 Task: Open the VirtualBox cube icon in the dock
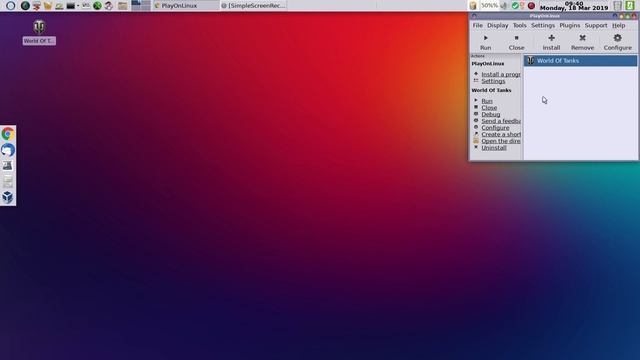8,198
